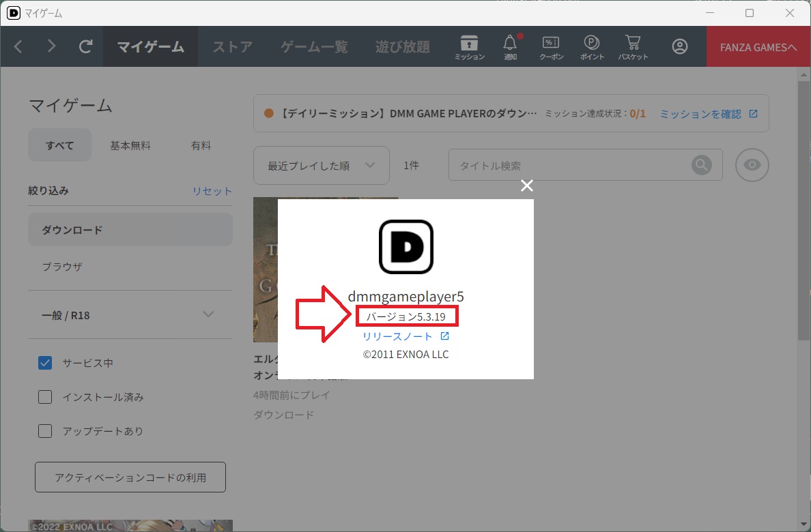The height and width of the screenshot is (532, 811).
Task: Click the デイリーミッション banner text
Action: 408,113
